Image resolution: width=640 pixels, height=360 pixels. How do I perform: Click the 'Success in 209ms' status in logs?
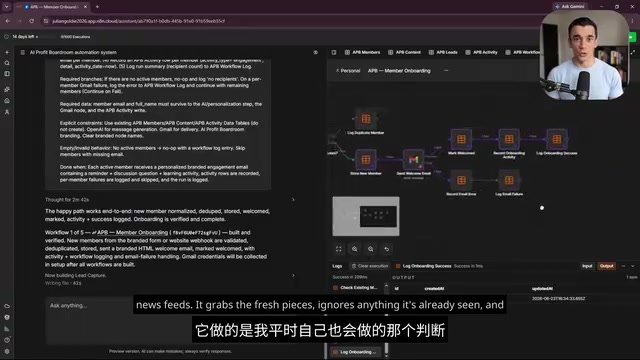pos(350,277)
